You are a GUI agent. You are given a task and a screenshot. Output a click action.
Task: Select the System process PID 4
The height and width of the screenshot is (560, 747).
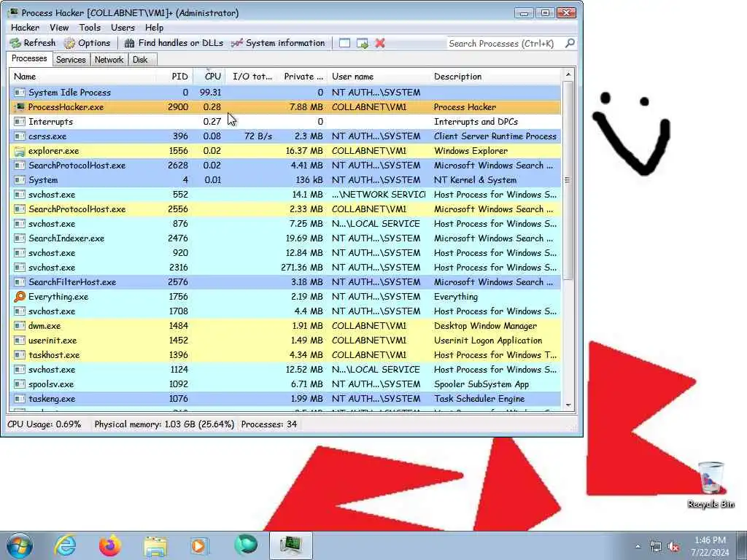[x=285, y=180]
